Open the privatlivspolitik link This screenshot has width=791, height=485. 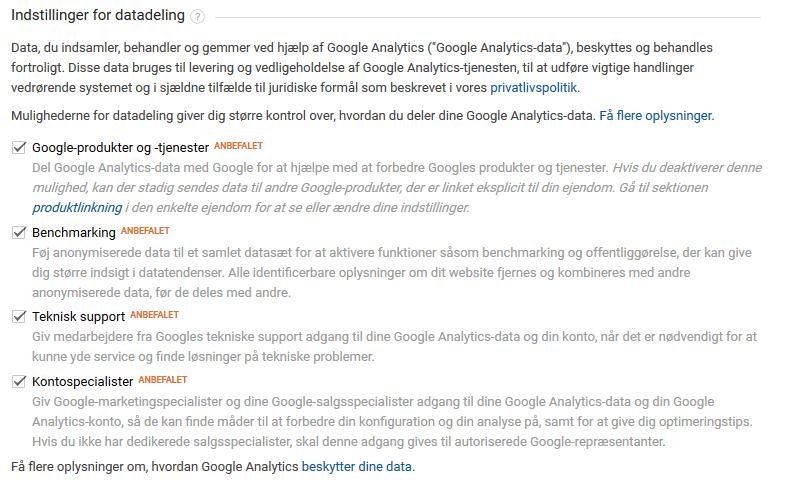534,88
